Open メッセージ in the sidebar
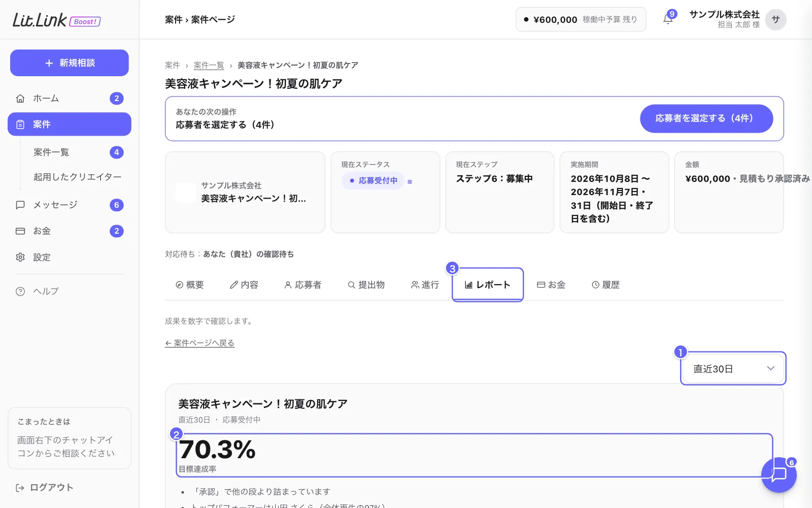Image resolution: width=812 pixels, height=508 pixels. coord(70,205)
